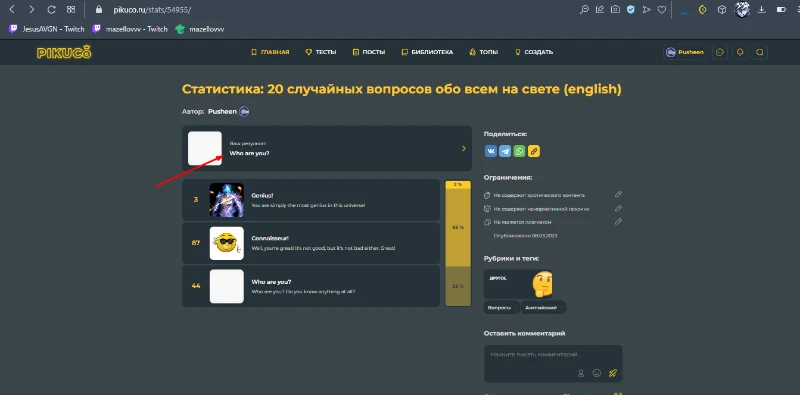The height and width of the screenshot is (395, 800).
Task: Open the mazellovvv bookmark with green icon
Action: 199,29
